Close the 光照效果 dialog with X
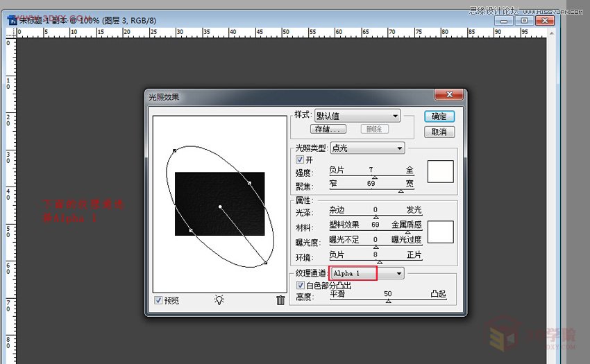Viewport: 590px width, 364px height. tap(449, 94)
